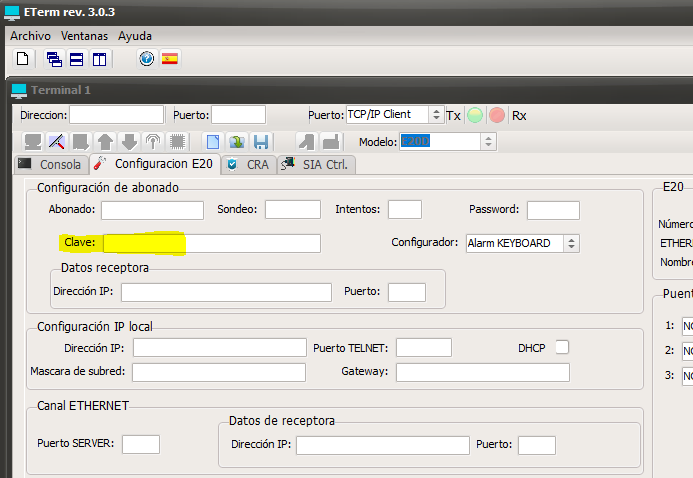Select the Configuracion E20 tab
The height and width of the screenshot is (478, 693).
pyautogui.click(x=155, y=164)
